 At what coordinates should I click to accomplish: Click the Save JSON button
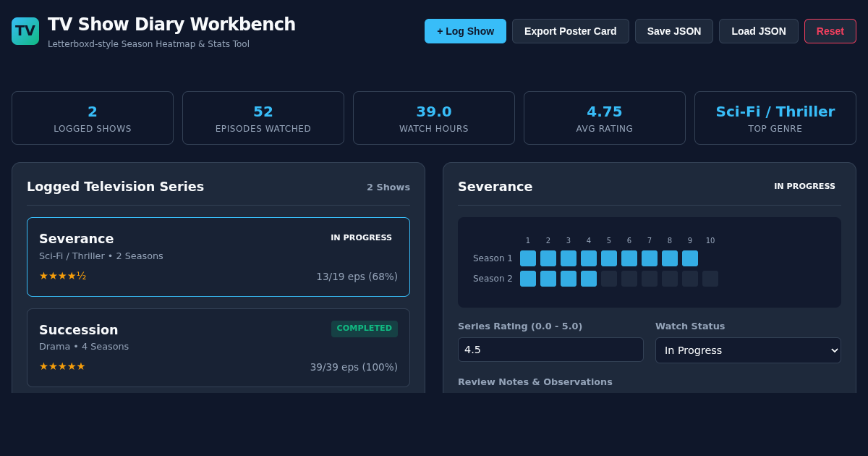(674, 31)
